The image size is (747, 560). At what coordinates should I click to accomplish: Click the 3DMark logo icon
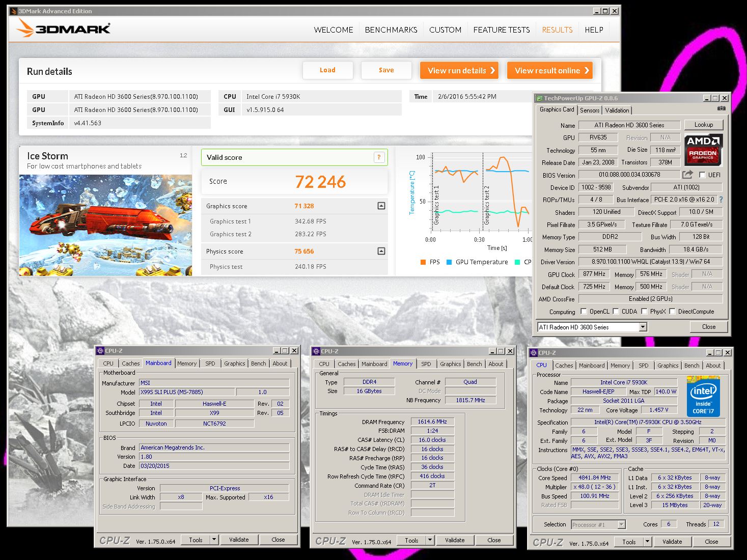[24, 29]
